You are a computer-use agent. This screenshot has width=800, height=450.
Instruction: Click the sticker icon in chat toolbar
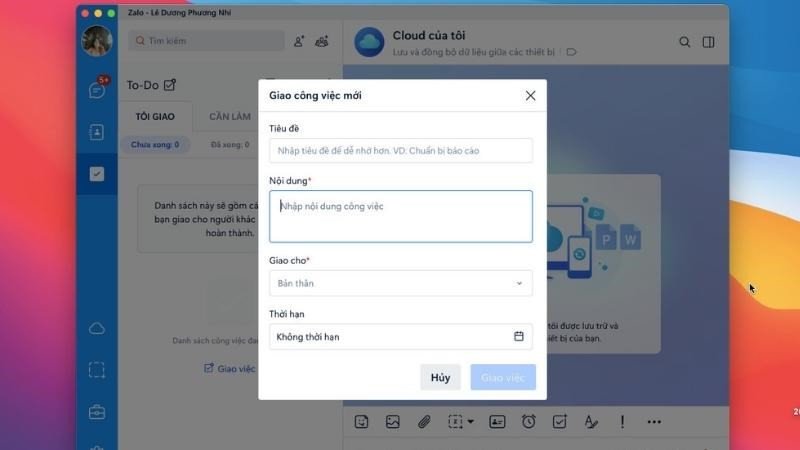[362, 422]
